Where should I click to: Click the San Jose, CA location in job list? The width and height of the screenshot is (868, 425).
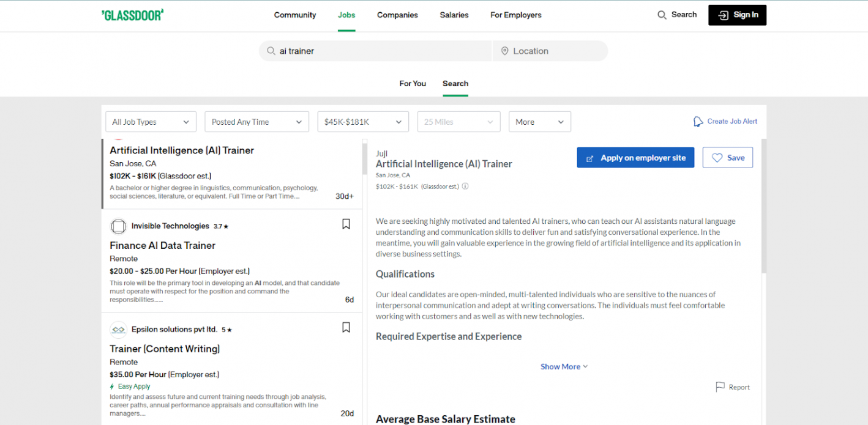point(133,163)
